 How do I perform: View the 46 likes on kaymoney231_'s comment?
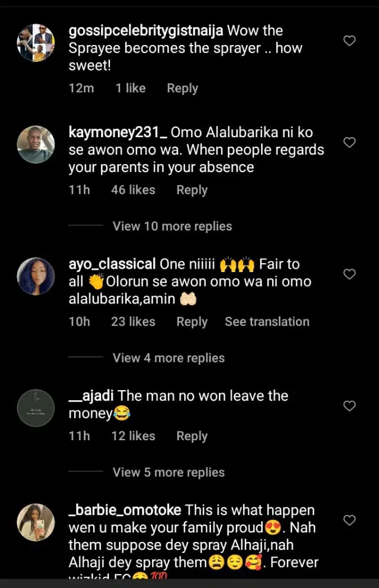pos(133,190)
